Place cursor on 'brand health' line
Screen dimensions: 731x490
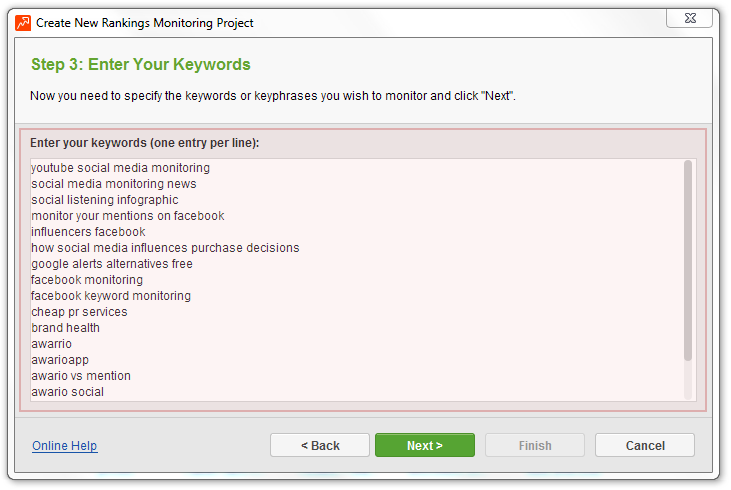(x=65, y=328)
